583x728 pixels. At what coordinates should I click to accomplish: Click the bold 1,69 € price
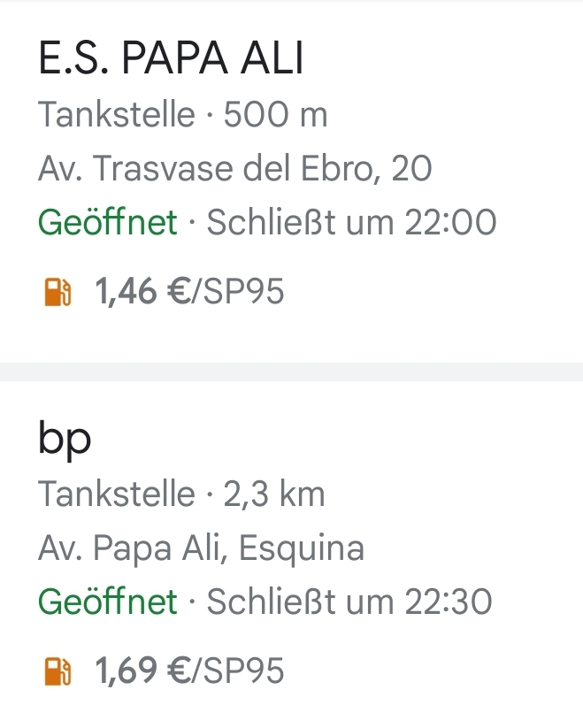tap(138, 671)
